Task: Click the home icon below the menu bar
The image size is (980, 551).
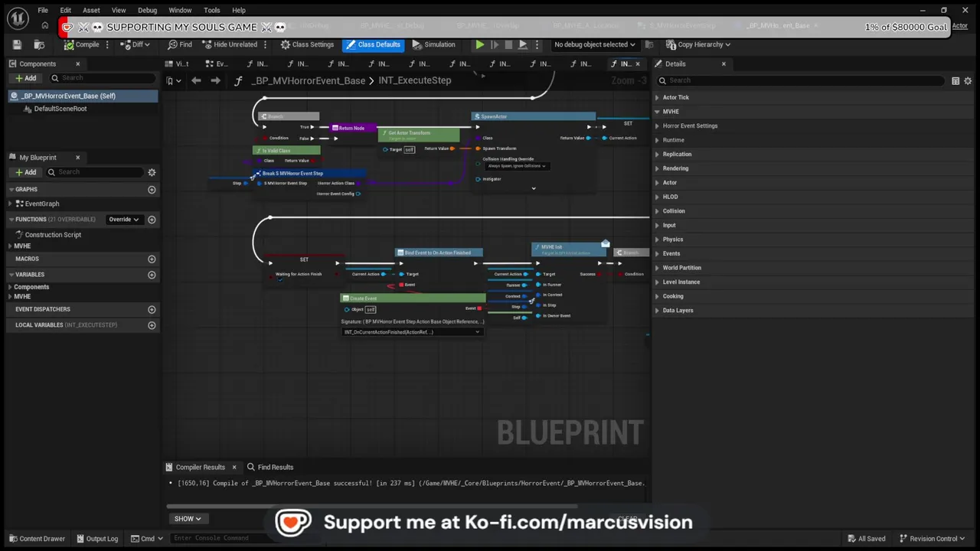Action: (x=44, y=26)
